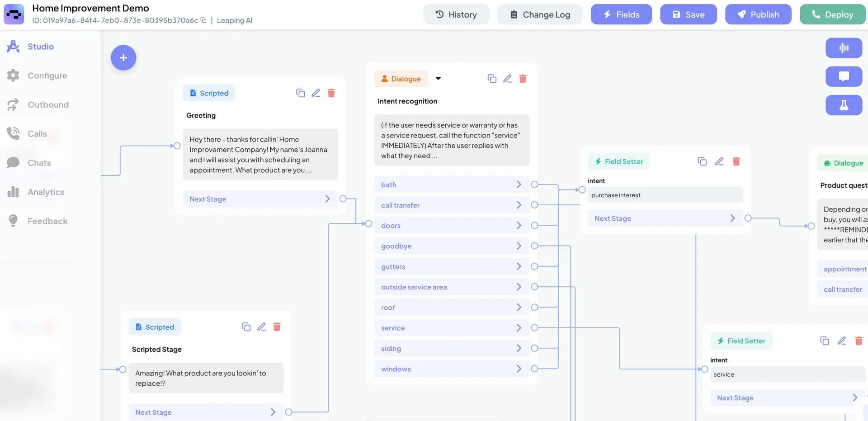The height and width of the screenshot is (421, 868).
Task: Click the blue plus add-node button
Action: tap(123, 57)
